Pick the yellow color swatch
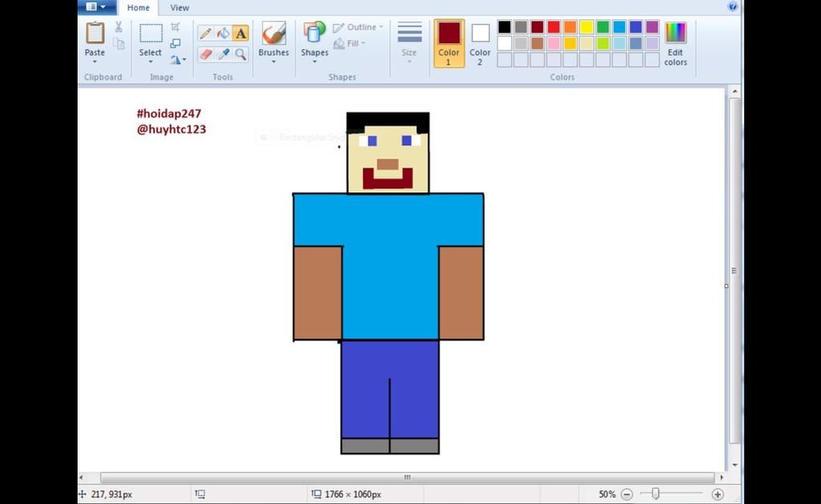Viewport: 821px width, 504px height. point(586,26)
